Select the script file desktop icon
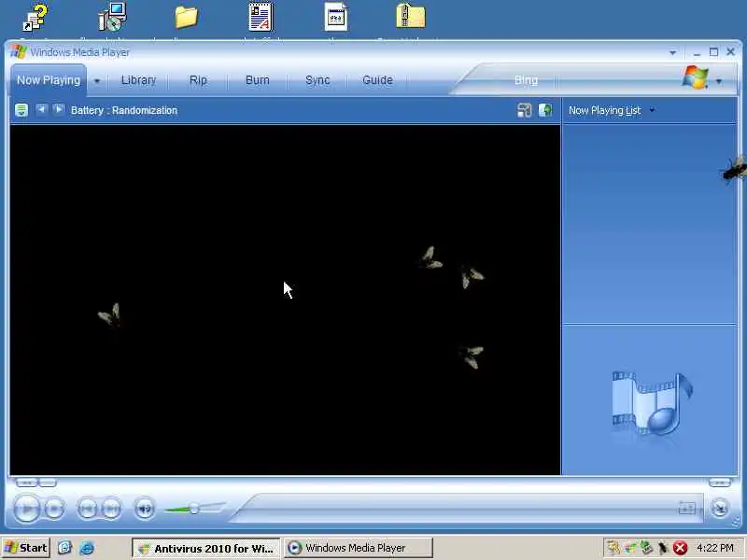Viewport: 747px width, 560px height. (x=336, y=17)
